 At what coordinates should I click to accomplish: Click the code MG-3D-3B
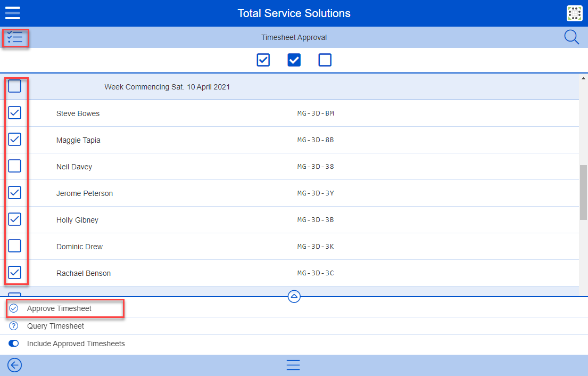316,220
